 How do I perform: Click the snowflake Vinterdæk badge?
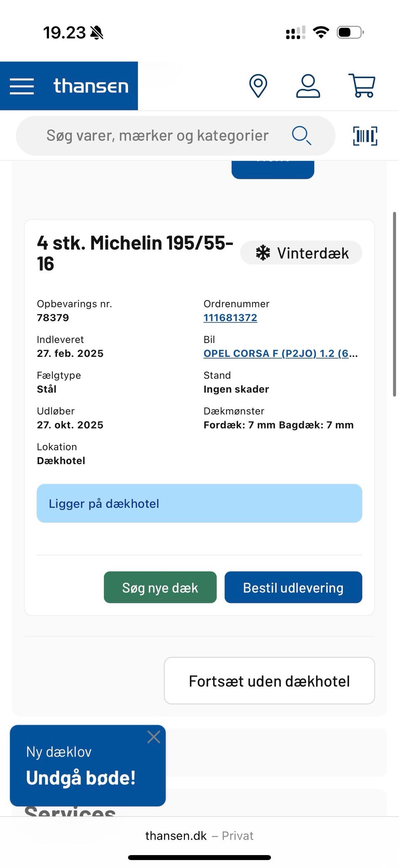300,252
